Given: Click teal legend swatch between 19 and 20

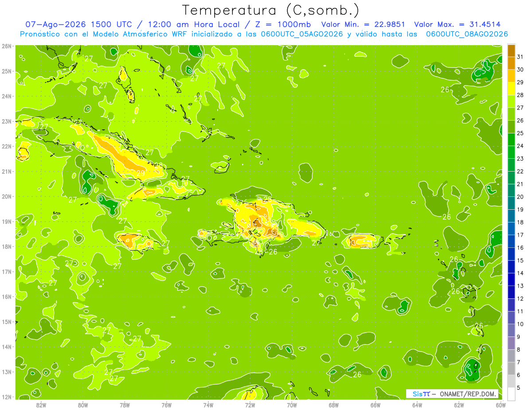Looking at the screenshot, I should point(511,203).
